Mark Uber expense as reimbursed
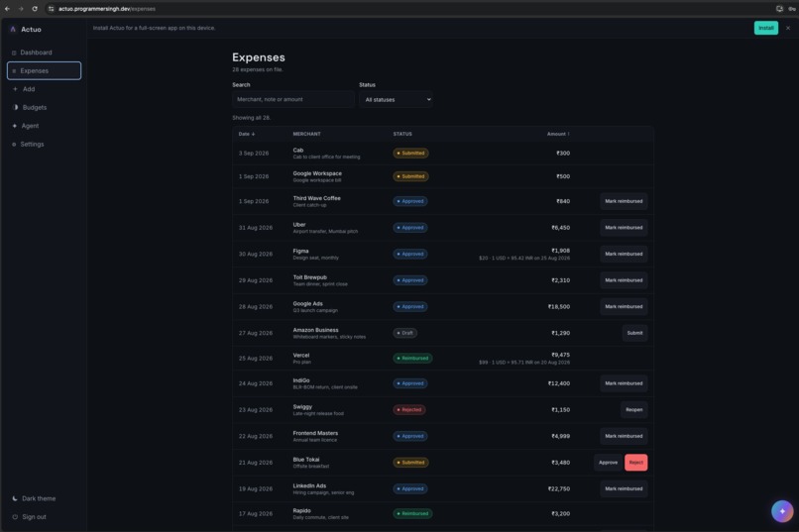This screenshot has height=532, width=799. [624, 228]
